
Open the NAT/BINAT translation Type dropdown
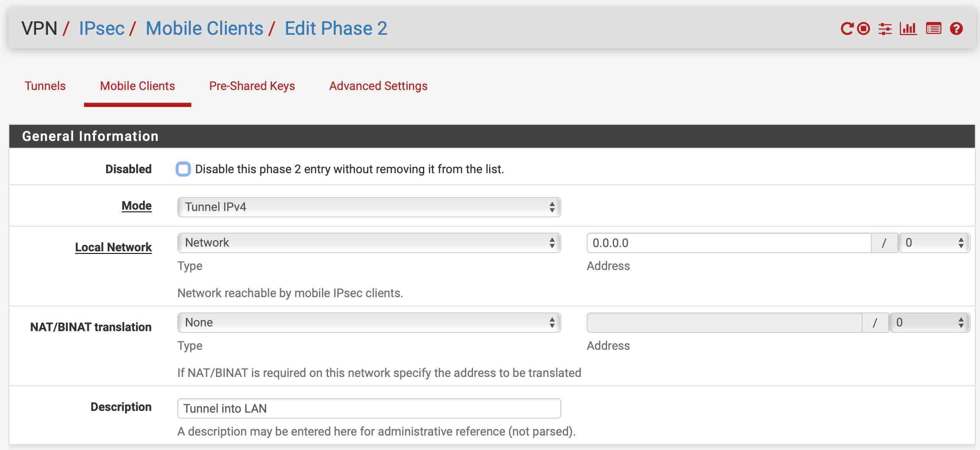pyautogui.click(x=369, y=323)
